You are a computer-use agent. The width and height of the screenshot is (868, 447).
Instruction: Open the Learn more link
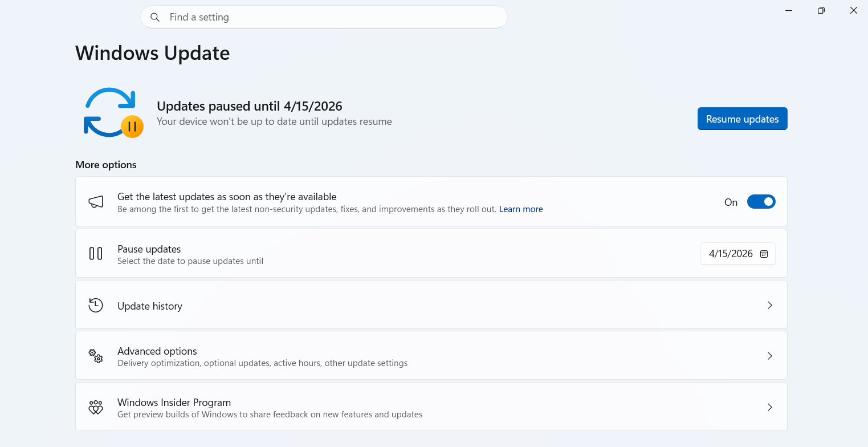pyautogui.click(x=520, y=209)
